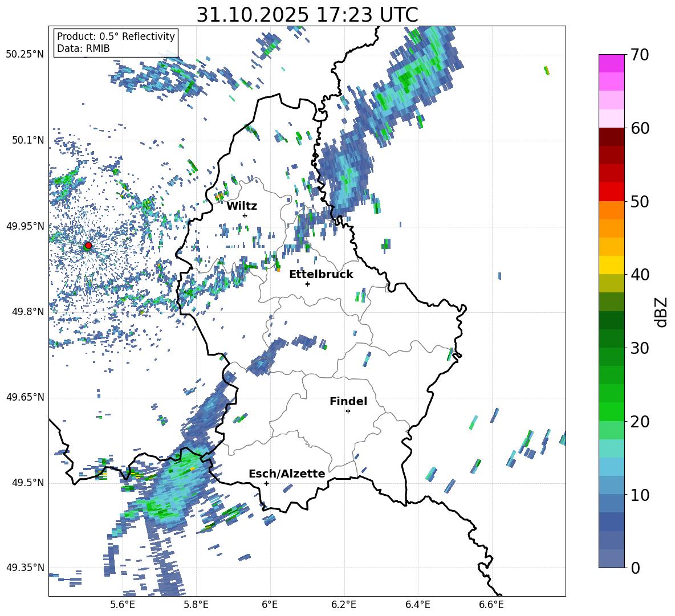Click the 5.6°E longitude tick label

(123, 605)
